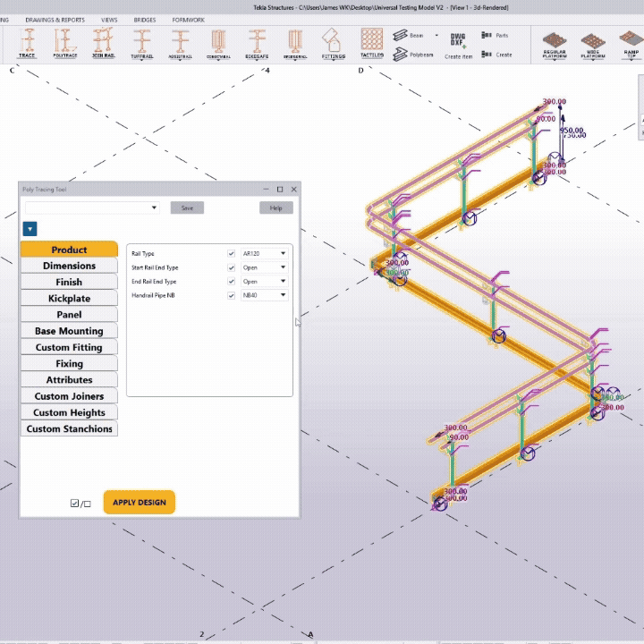Switch to the Dimensions tab

tap(69, 266)
